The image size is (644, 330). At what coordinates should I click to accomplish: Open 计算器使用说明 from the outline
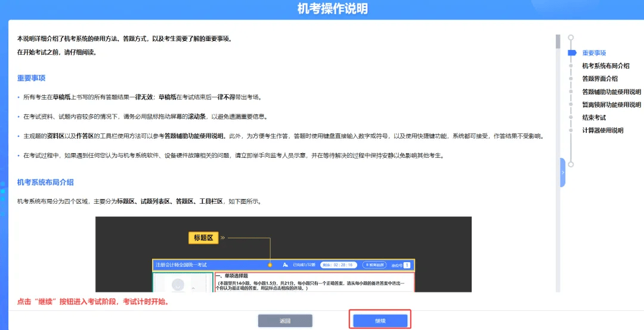coord(602,130)
